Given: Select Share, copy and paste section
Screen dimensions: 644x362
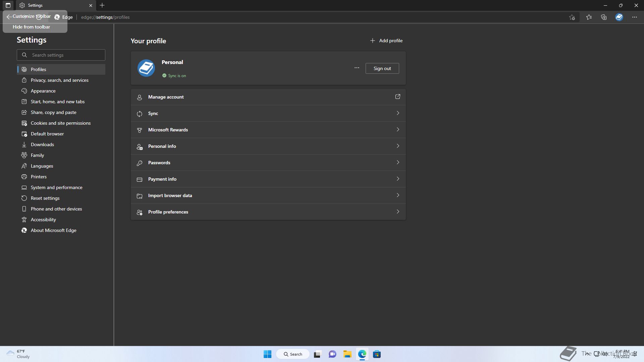Looking at the screenshot, I should pos(61,112).
